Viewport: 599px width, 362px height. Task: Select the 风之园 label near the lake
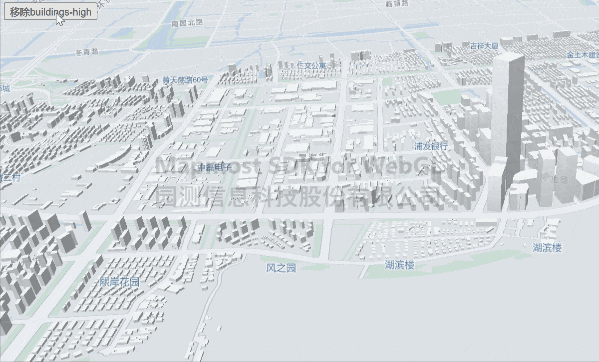point(281,268)
